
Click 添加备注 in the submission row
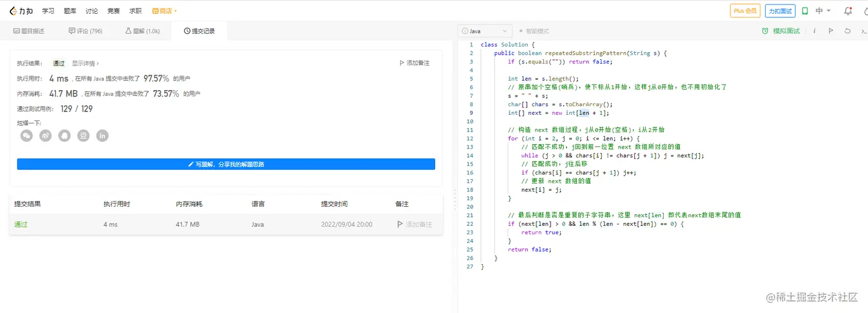pos(414,225)
